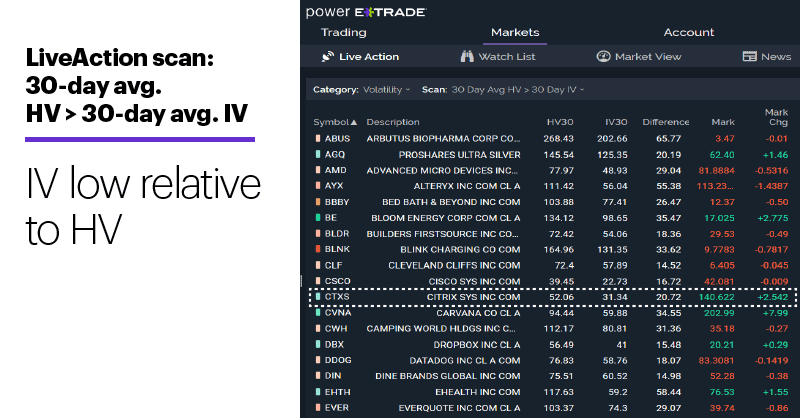Sort by the Mark column header

coord(723,122)
